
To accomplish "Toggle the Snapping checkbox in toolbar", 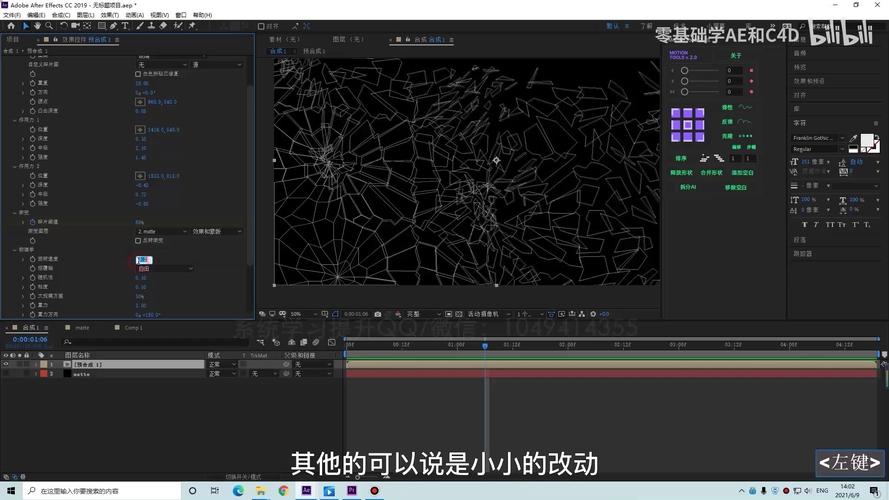I will click(x=261, y=26).
